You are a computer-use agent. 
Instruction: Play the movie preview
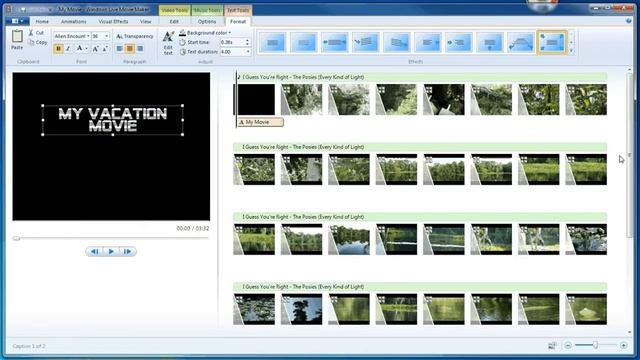(x=111, y=252)
